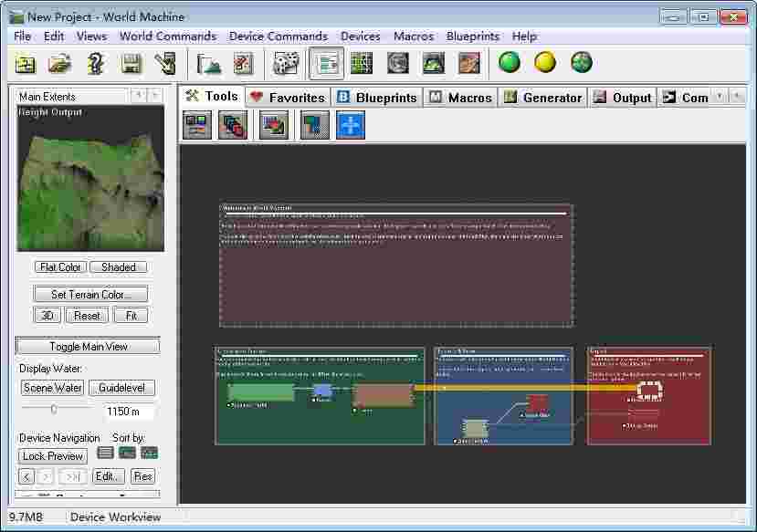The width and height of the screenshot is (757, 532).
Task: Select the blue cross move tool
Action: click(352, 125)
